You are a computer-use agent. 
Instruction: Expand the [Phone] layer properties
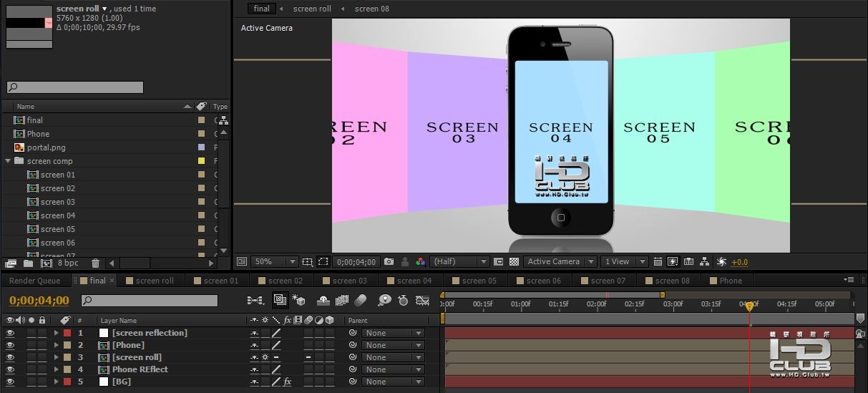[x=57, y=345]
